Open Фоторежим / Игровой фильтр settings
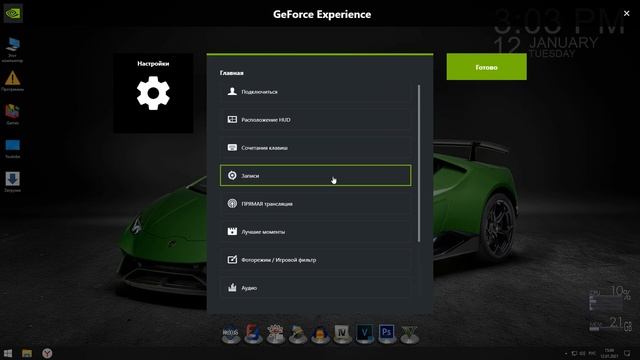Viewport: 640px width, 360px height. click(316, 260)
